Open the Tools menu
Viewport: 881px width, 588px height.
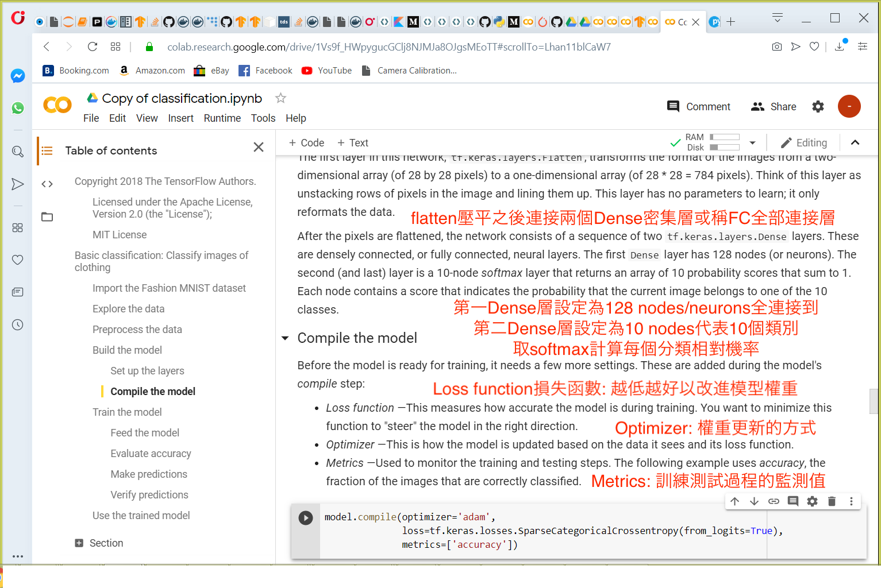pos(263,118)
